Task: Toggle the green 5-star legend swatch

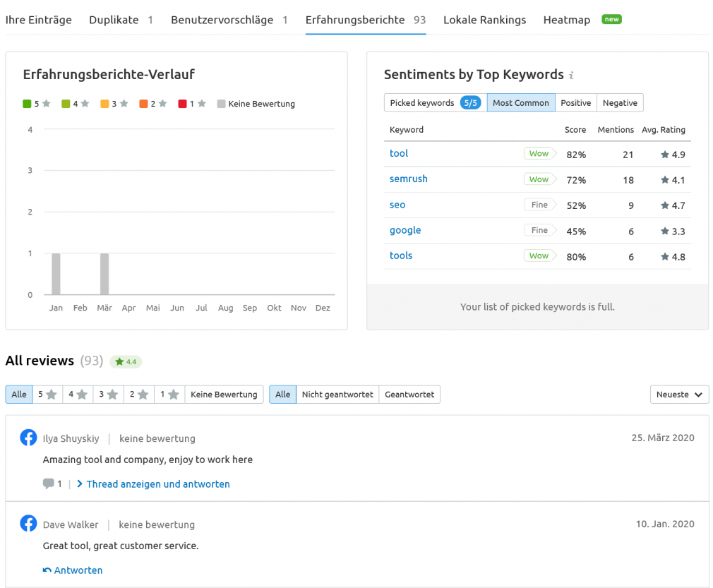Action: tap(27, 104)
